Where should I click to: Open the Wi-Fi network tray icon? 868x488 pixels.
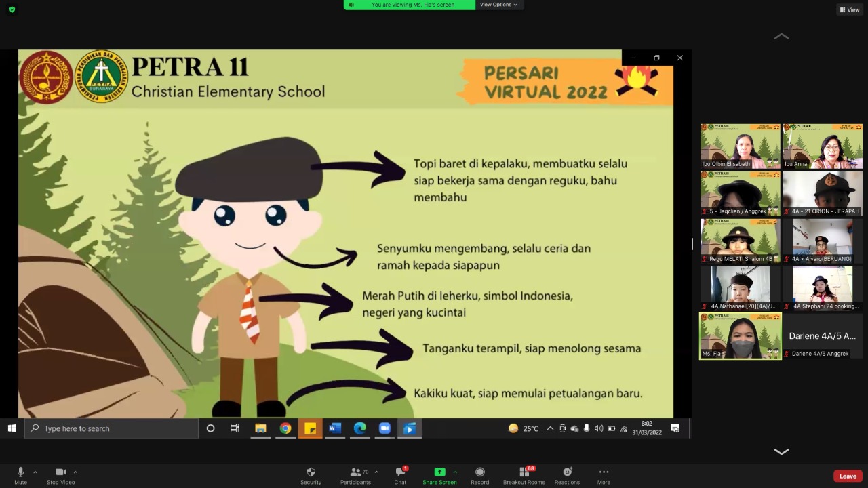(623, 428)
